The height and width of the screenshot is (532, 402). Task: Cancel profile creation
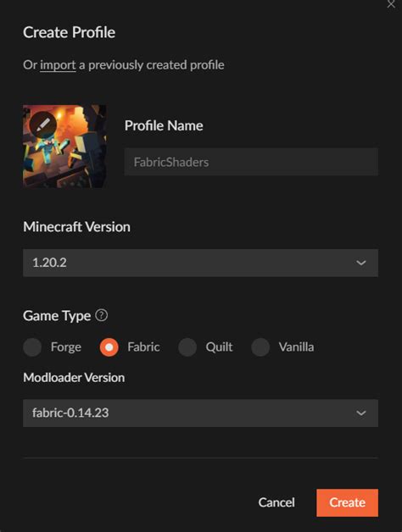click(276, 502)
